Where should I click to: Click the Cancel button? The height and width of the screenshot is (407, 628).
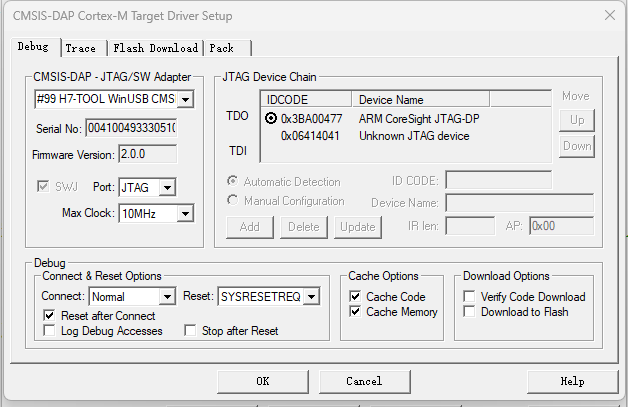364,381
